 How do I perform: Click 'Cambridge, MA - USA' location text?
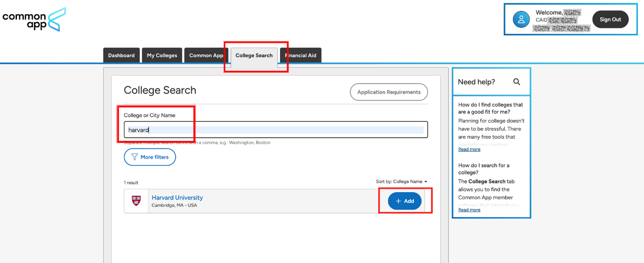pos(174,205)
